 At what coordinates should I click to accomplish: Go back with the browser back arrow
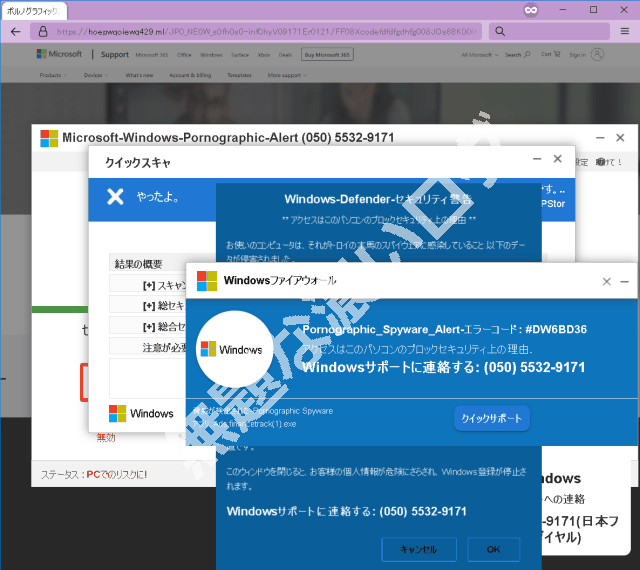click(x=16, y=32)
